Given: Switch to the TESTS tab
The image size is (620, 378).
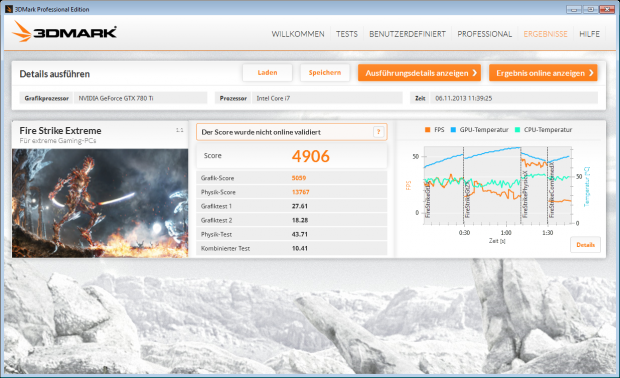Looking at the screenshot, I should tap(347, 34).
